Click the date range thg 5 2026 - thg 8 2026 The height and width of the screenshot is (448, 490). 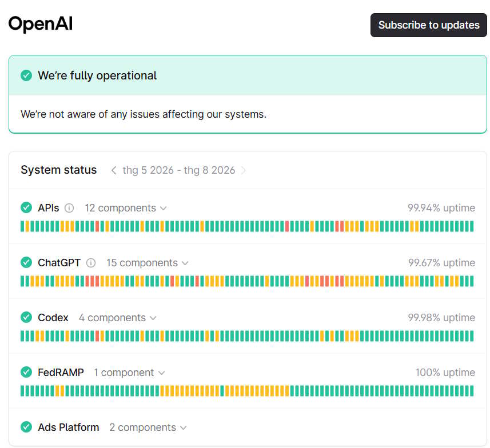click(178, 170)
